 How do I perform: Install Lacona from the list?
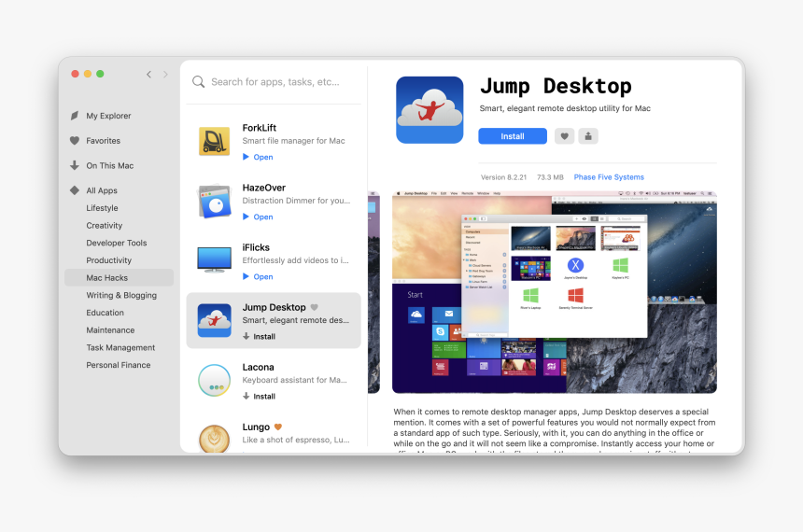pos(260,397)
